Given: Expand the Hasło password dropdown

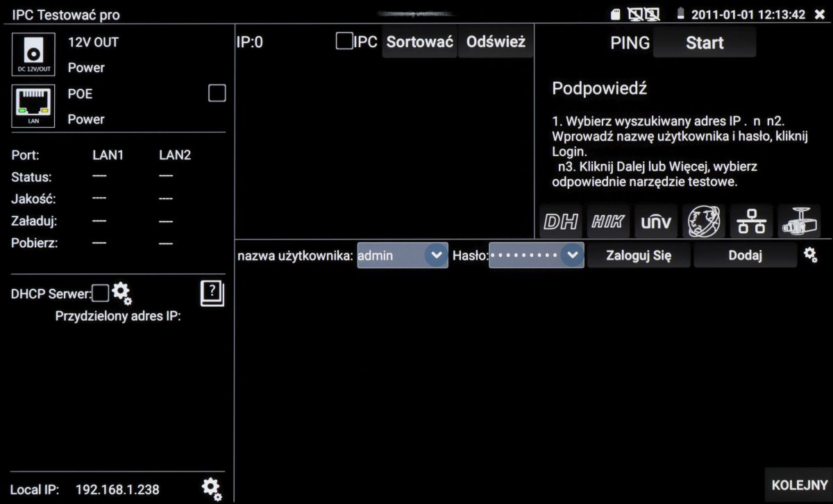Looking at the screenshot, I should pyautogui.click(x=572, y=255).
